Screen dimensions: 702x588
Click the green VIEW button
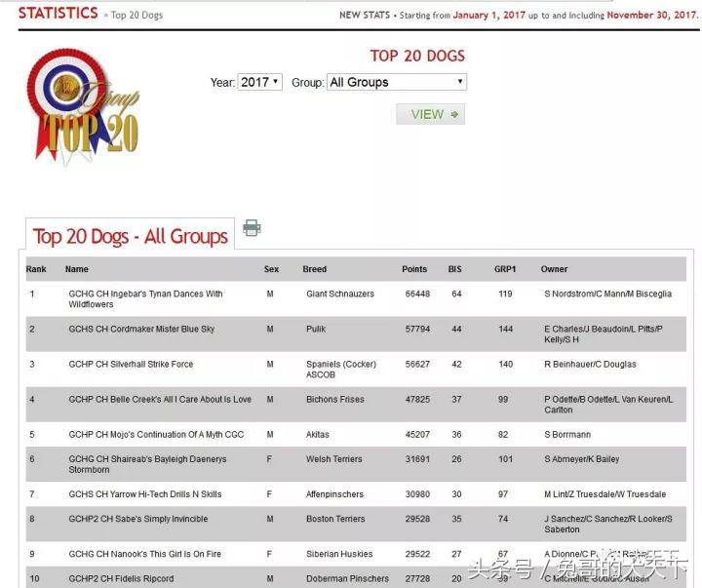(x=430, y=114)
